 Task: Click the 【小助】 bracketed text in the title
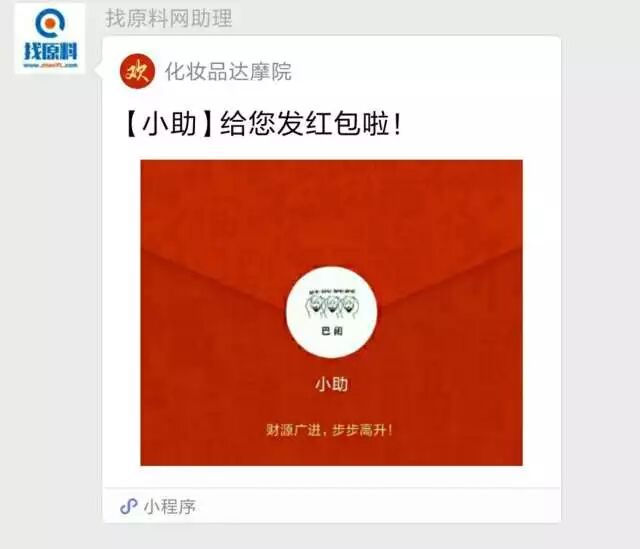[169, 124]
